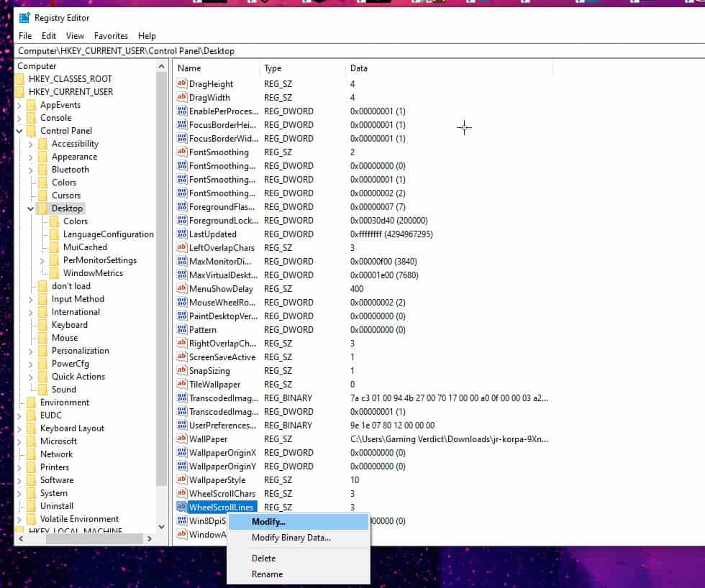This screenshot has width=705, height=588.
Task: Expand the PerMonitorSettings key
Action: tap(42, 260)
